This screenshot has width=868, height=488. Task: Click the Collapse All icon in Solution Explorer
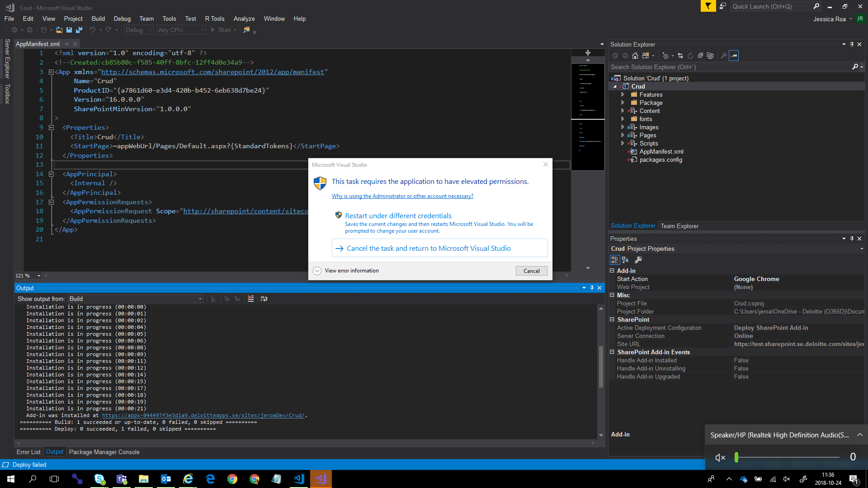coord(700,56)
